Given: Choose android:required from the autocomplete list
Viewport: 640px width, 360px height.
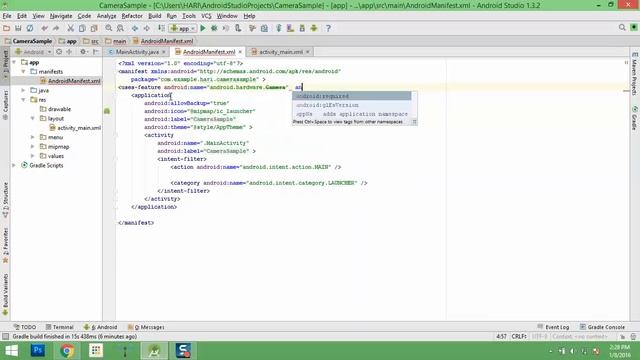Looking at the screenshot, I should point(352,96).
